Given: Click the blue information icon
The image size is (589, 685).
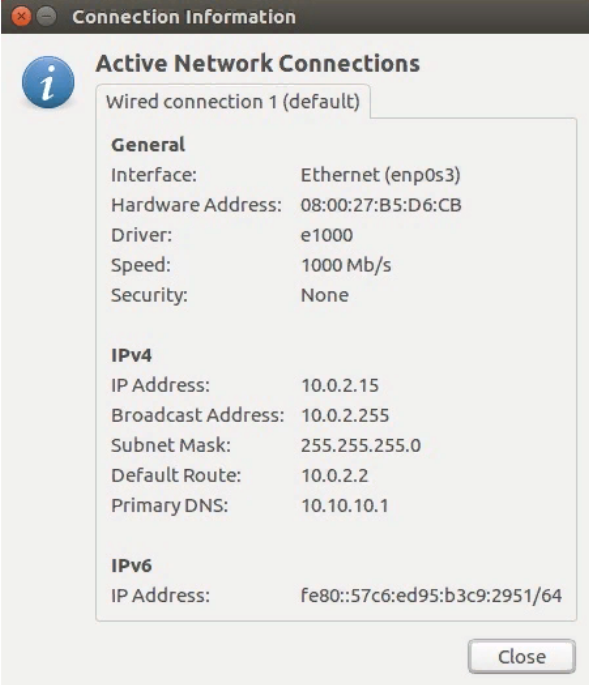Looking at the screenshot, I should pos(48,82).
